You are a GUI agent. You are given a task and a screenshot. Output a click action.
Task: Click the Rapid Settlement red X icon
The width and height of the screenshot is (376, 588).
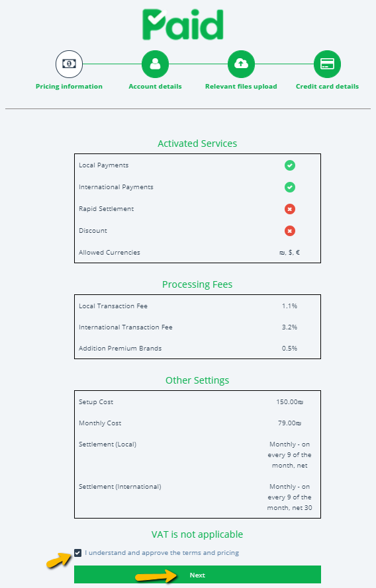click(x=290, y=209)
